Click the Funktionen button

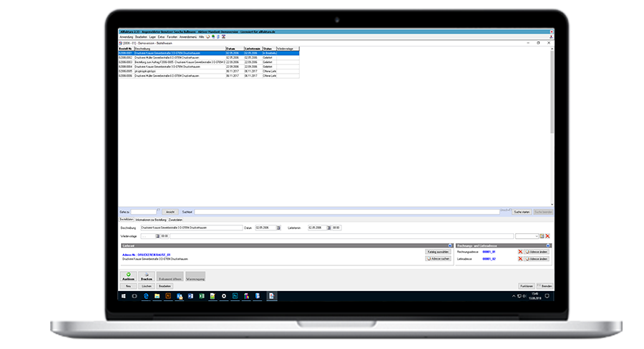coord(525,285)
